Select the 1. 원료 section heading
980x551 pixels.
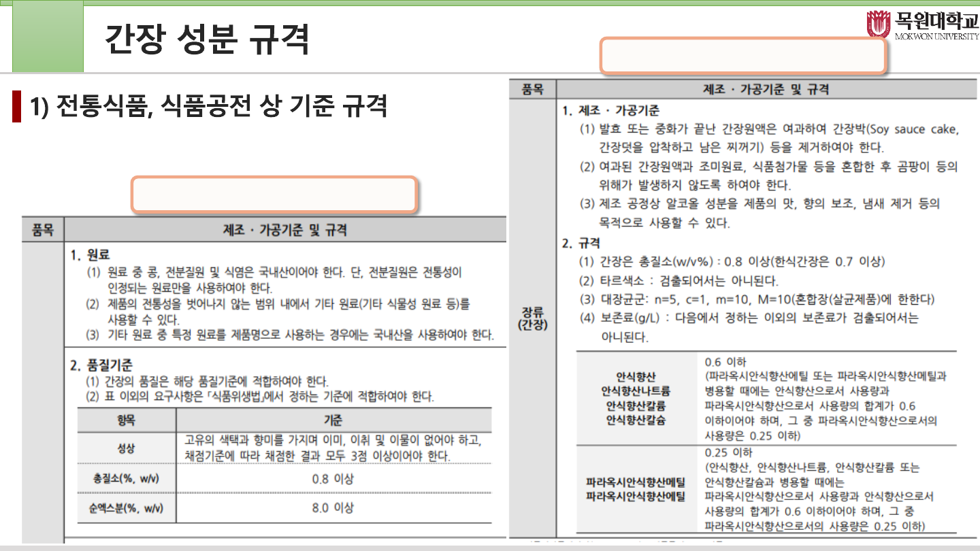pos(90,255)
